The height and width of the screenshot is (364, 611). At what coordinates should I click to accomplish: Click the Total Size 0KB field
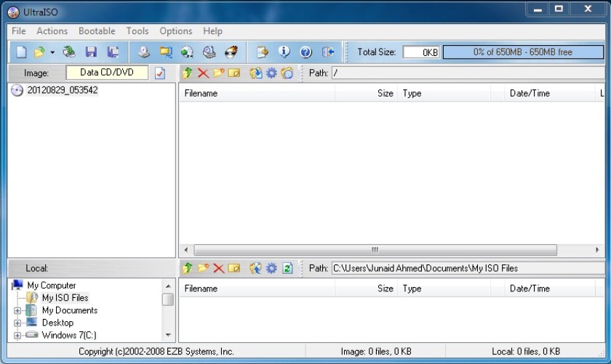pyautogui.click(x=421, y=52)
